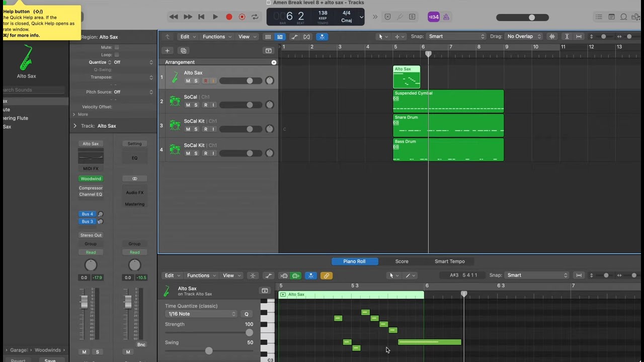Go to the beginning of the project
The height and width of the screenshot is (362, 644).
click(201, 17)
